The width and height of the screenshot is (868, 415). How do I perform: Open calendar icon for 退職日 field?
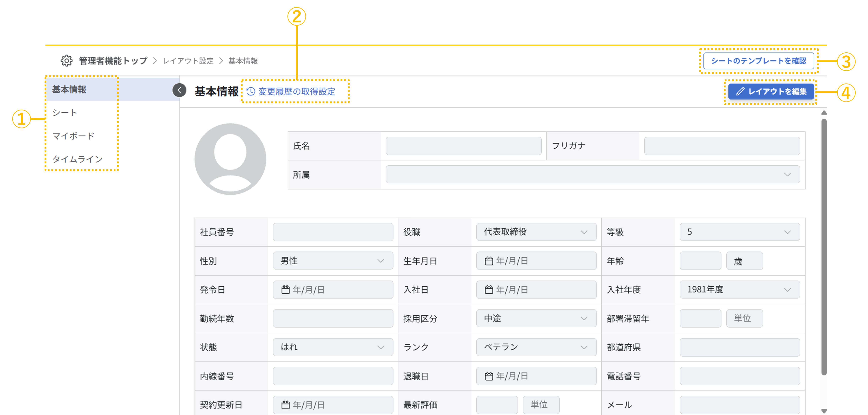coord(489,376)
